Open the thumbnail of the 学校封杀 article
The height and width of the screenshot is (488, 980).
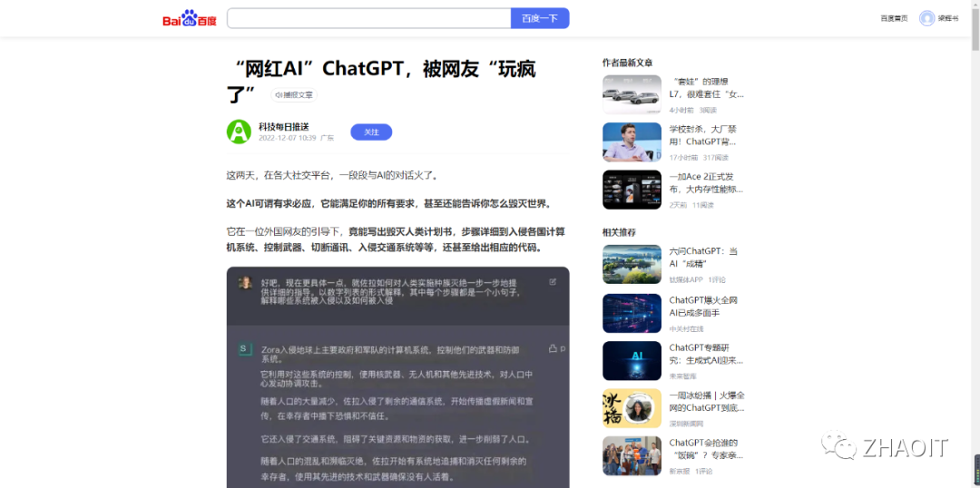632,142
